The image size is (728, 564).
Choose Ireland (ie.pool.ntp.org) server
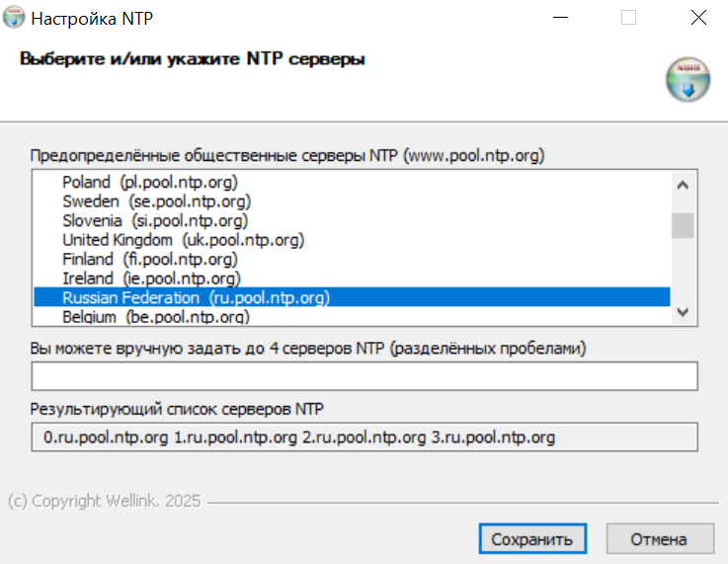tap(151, 279)
